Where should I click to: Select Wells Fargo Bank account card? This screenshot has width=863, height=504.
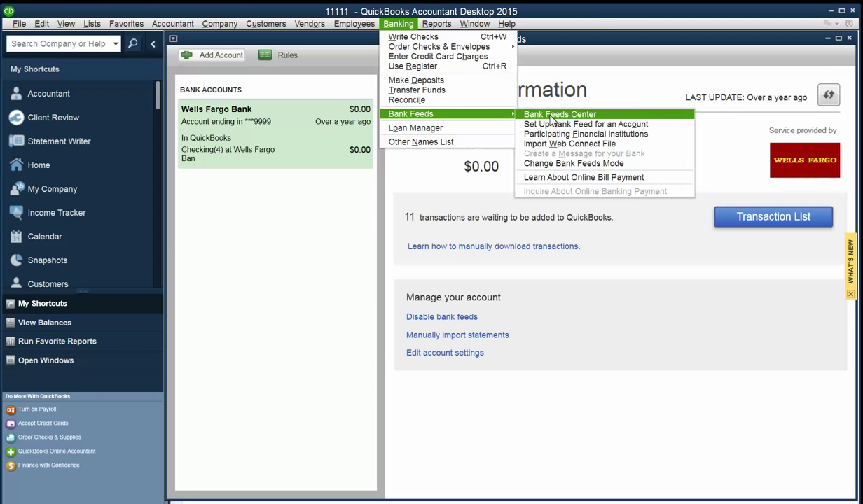(275, 134)
